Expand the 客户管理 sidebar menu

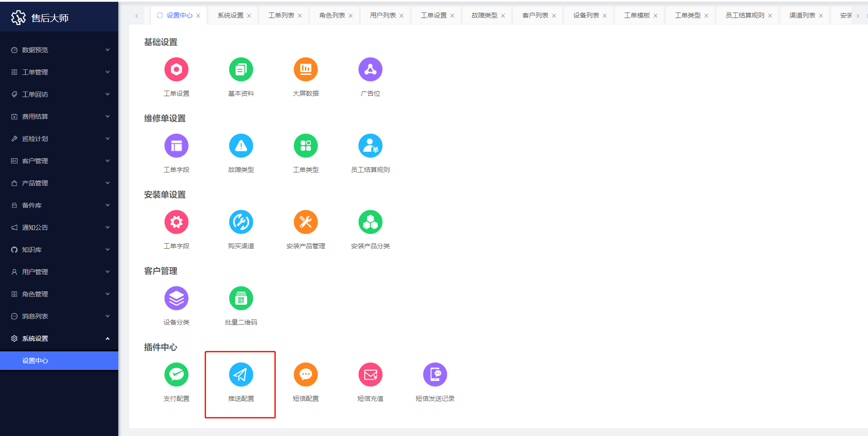(x=59, y=161)
